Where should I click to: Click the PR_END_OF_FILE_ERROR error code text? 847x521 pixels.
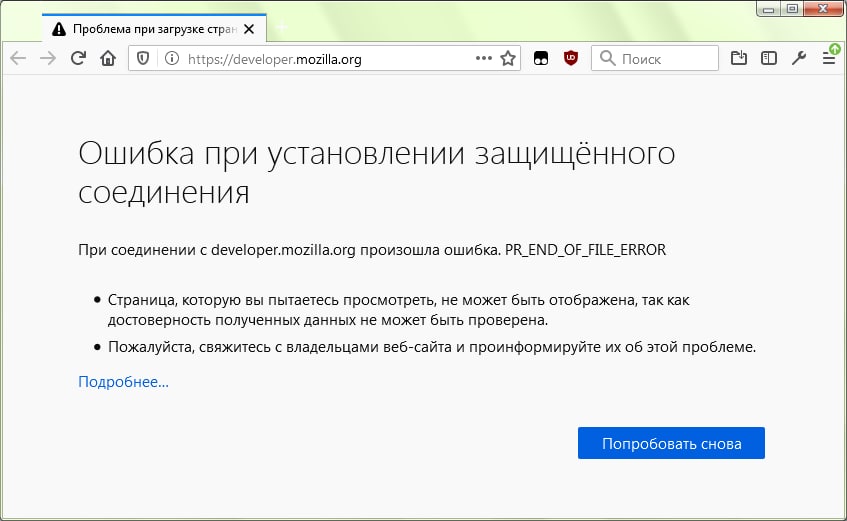point(586,250)
